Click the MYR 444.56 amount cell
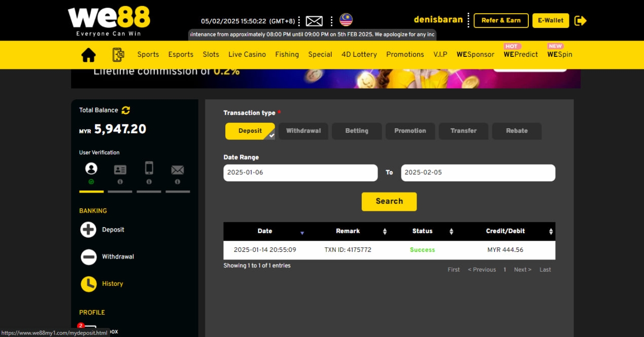Screen dimensions: 644x337 505,250
